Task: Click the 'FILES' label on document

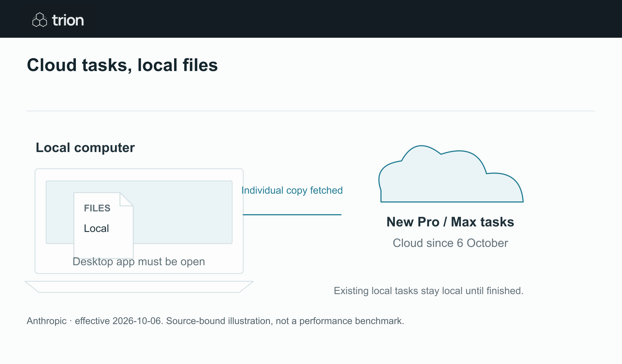Action: 97,208
